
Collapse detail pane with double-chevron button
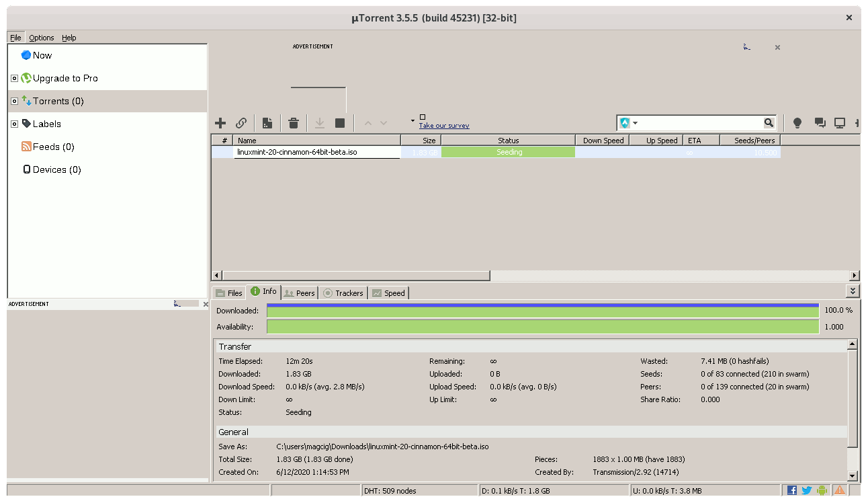pos(853,291)
